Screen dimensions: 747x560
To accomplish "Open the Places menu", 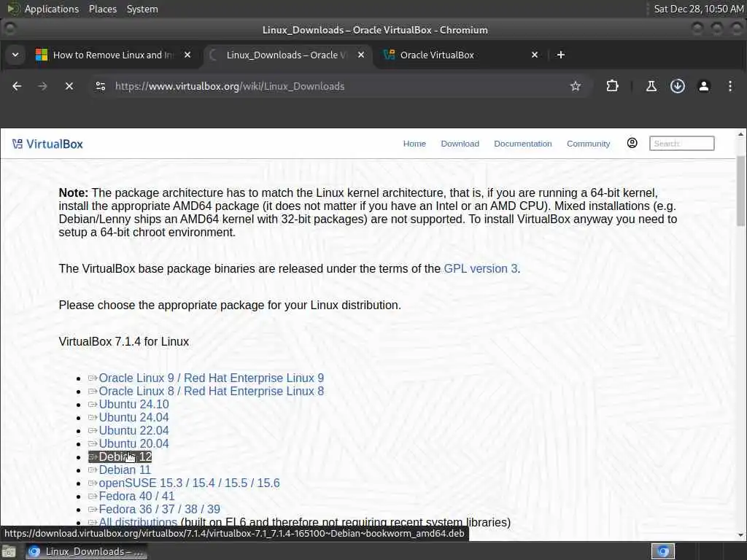I will (x=103, y=9).
